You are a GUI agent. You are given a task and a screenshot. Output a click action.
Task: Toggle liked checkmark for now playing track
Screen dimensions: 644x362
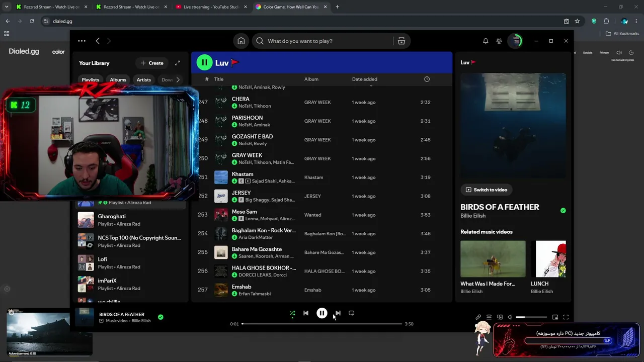point(160,317)
